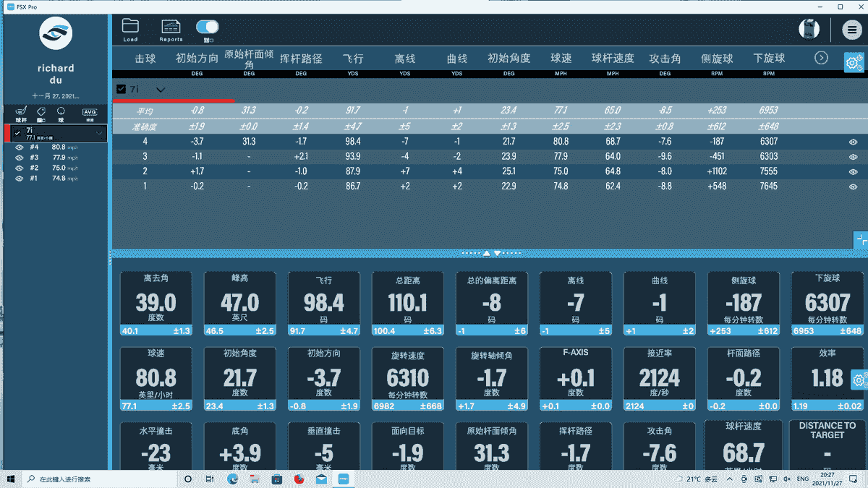The width and height of the screenshot is (868, 488).
Task: Open the Windows Start menu
Action: (12, 479)
